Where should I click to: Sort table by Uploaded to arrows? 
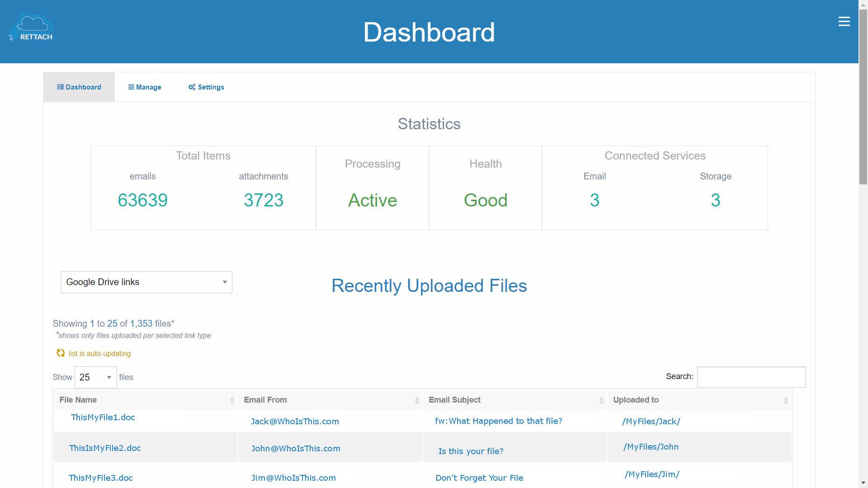(x=786, y=400)
